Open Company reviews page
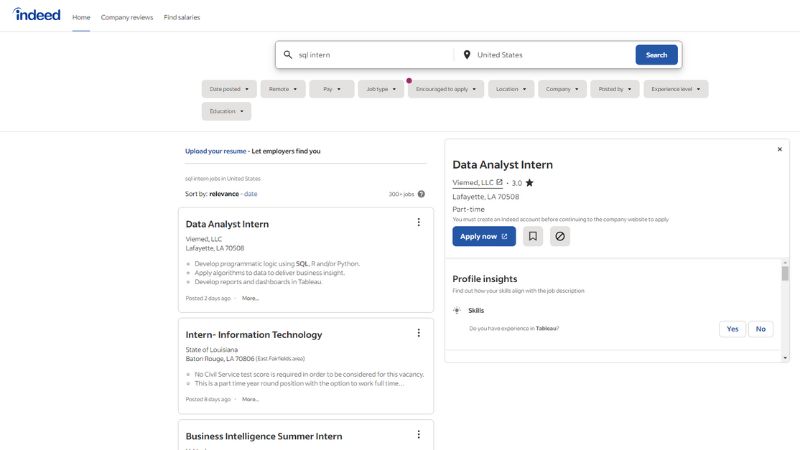The width and height of the screenshot is (800, 450). point(127,17)
